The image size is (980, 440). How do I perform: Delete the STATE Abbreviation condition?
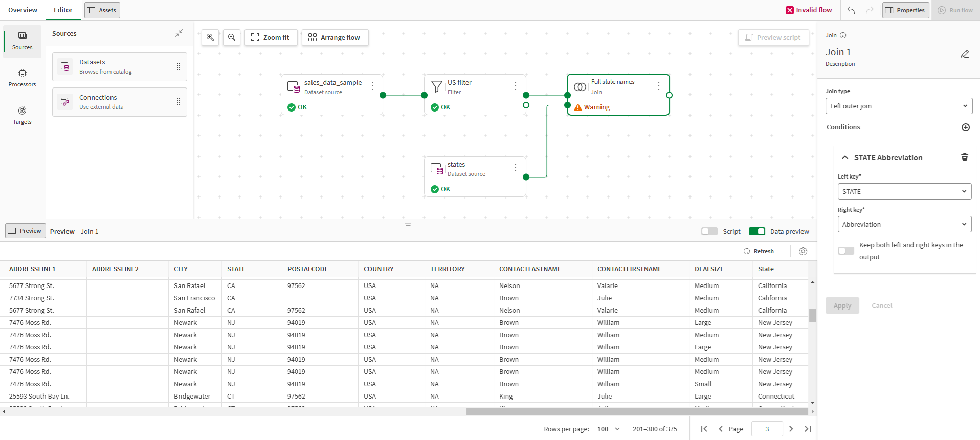pos(965,157)
